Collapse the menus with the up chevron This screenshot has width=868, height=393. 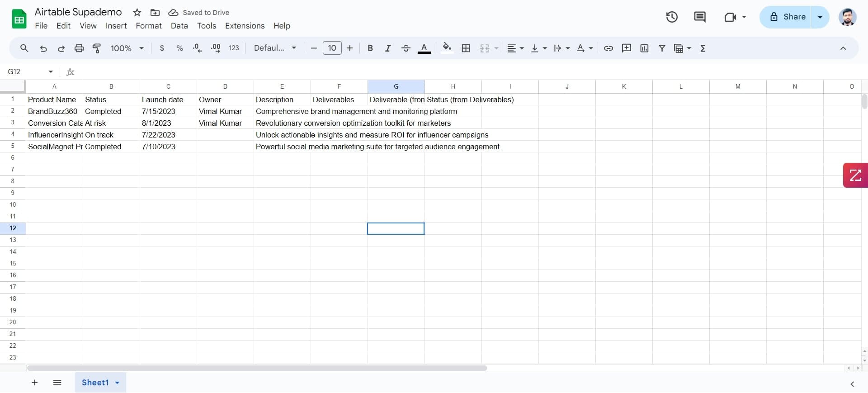(843, 48)
